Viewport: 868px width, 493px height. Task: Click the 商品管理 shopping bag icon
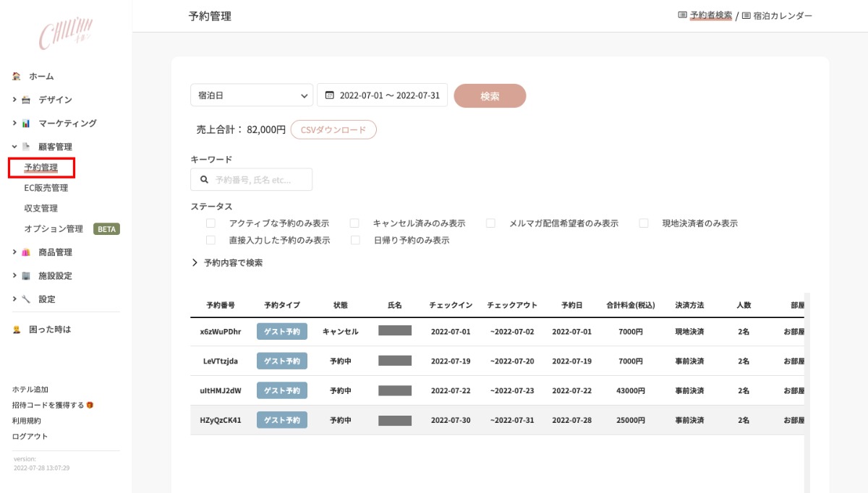26,252
